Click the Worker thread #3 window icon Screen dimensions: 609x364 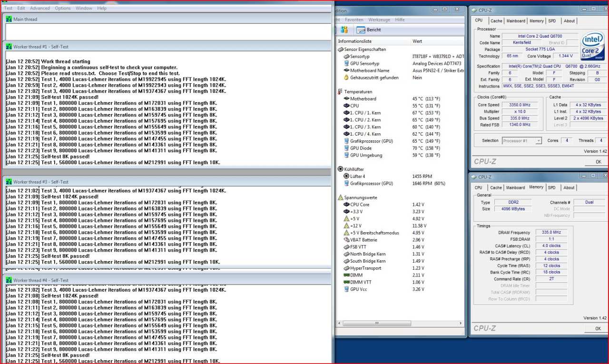tap(9, 182)
